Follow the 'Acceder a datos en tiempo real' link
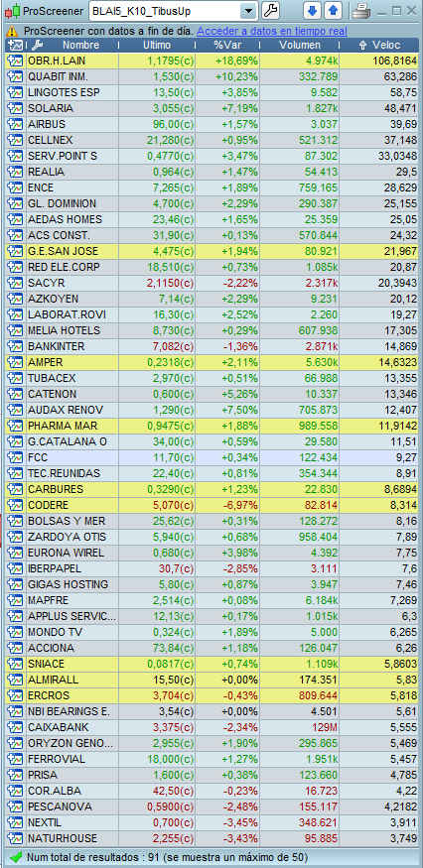This screenshot has height=868, width=423. (x=272, y=31)
